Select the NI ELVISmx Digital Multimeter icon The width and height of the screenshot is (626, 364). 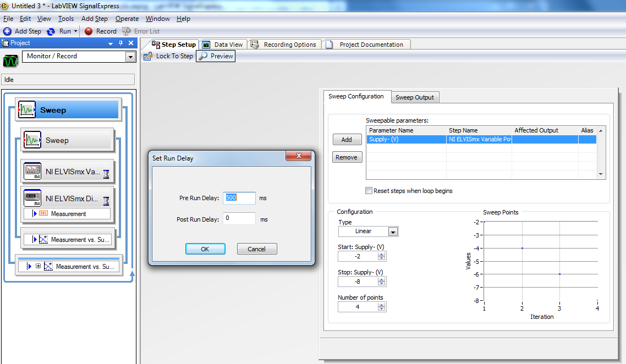tap(32, 198)
